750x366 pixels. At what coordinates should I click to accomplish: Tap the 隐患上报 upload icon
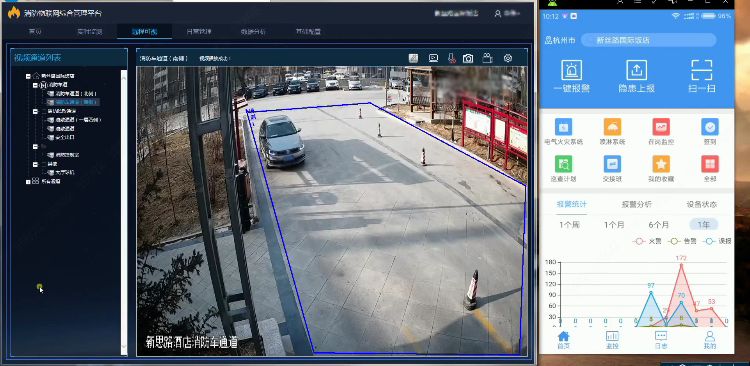(x=637, y=70)
